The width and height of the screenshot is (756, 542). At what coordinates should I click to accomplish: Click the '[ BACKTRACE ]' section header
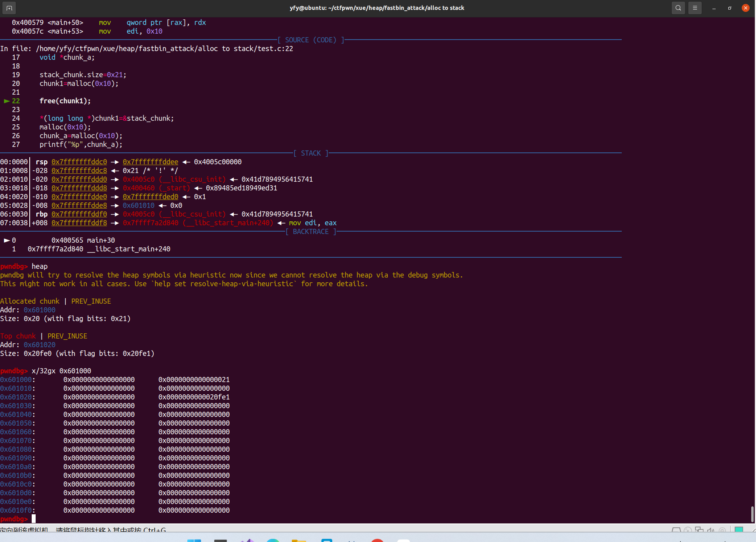click(311, 232)
